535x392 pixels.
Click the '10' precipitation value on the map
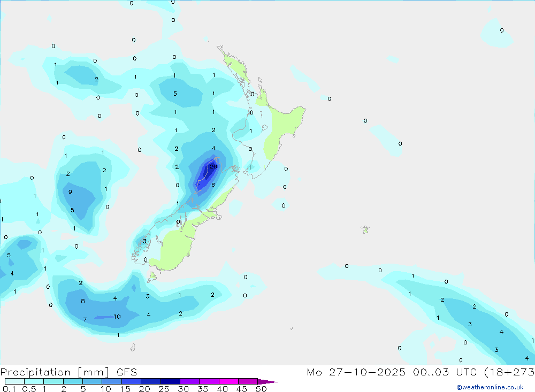[117, 317]
